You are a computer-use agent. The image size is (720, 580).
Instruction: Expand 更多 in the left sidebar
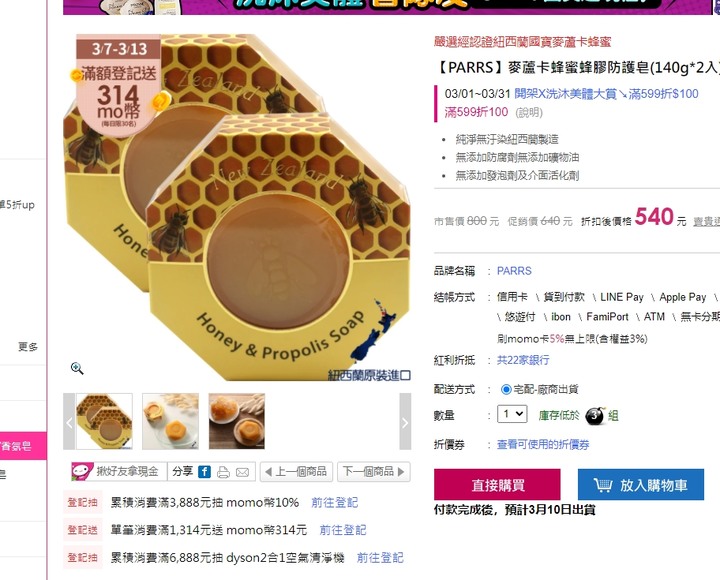click(28, 347)
